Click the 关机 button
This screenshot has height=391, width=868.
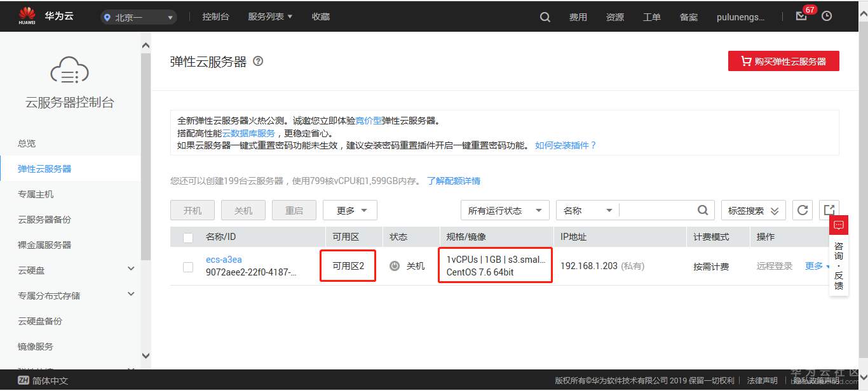click(x=243, y=210)
